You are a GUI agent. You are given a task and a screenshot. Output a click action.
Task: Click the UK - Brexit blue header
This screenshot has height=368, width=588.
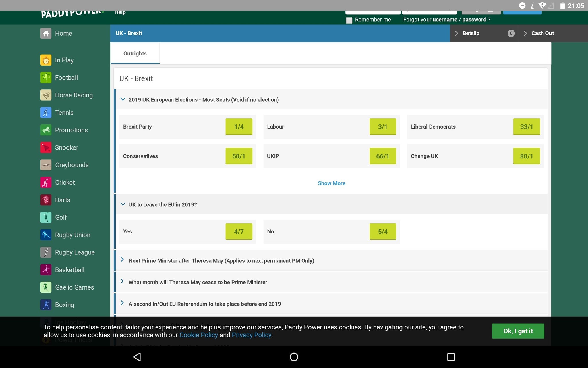point(280,33)
